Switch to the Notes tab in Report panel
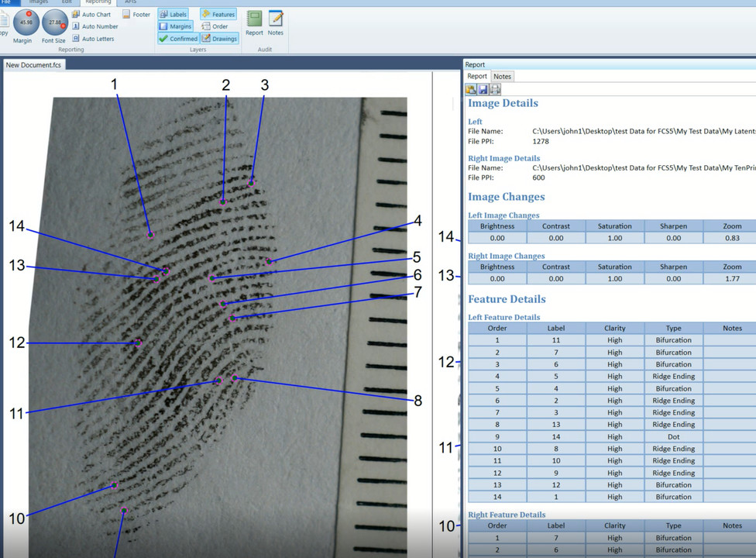This screenshot has width=756, height=558. tap(502, 76)
